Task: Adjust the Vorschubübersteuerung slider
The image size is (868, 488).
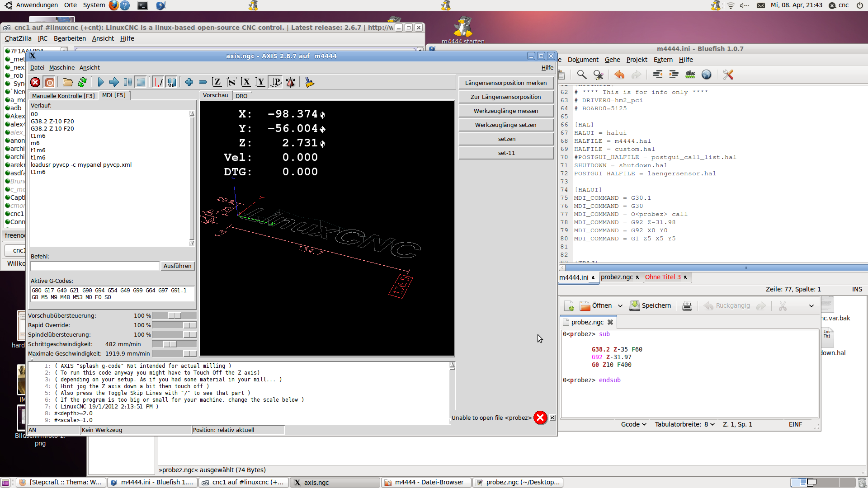Action: pyautogui.click(x=175, y=315)
